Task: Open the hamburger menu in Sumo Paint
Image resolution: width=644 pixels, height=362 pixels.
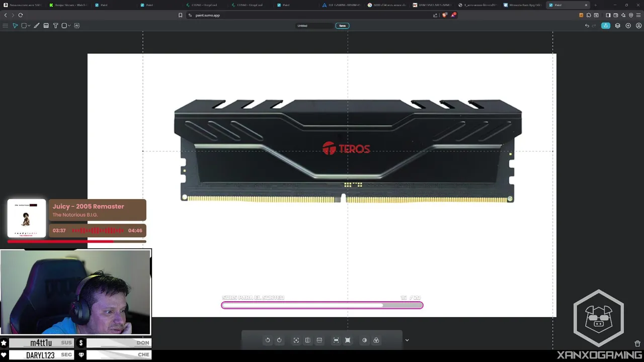Action: click(5, 26)
